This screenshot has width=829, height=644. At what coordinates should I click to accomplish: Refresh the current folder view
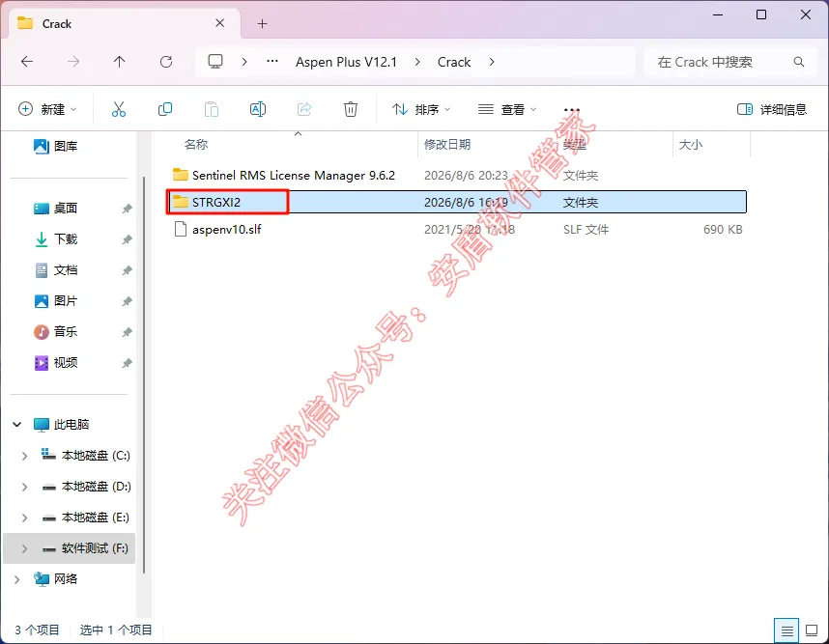166,62
